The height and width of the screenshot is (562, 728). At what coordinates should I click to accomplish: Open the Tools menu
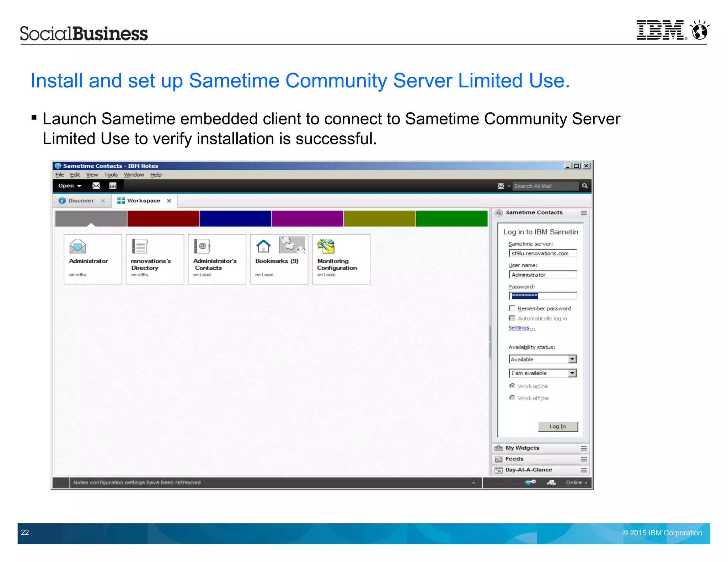click(111, 175)
